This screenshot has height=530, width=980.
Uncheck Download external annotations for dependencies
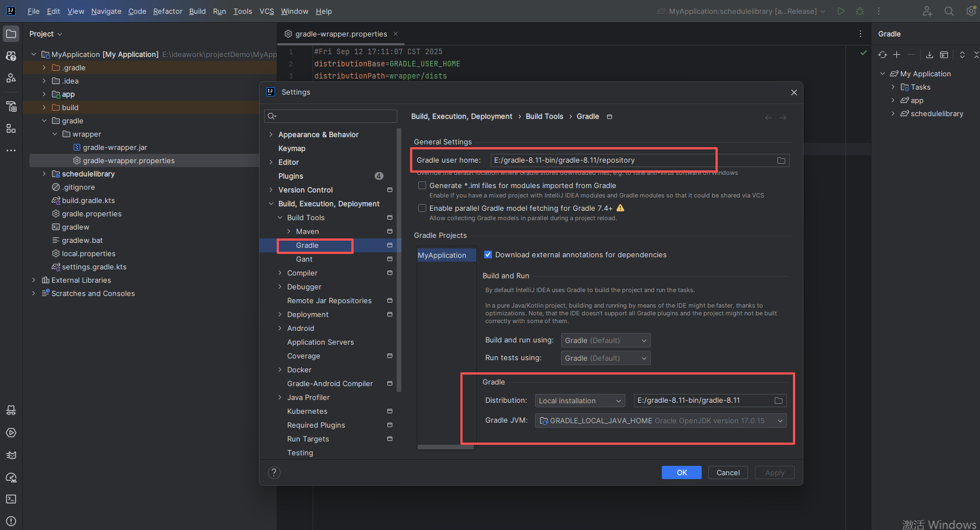[488, 254]
